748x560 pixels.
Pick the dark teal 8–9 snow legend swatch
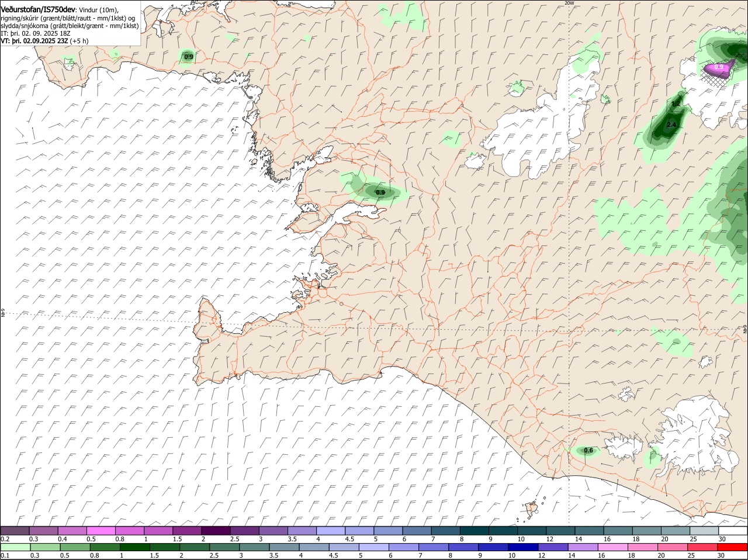click(x=475, y=531)
